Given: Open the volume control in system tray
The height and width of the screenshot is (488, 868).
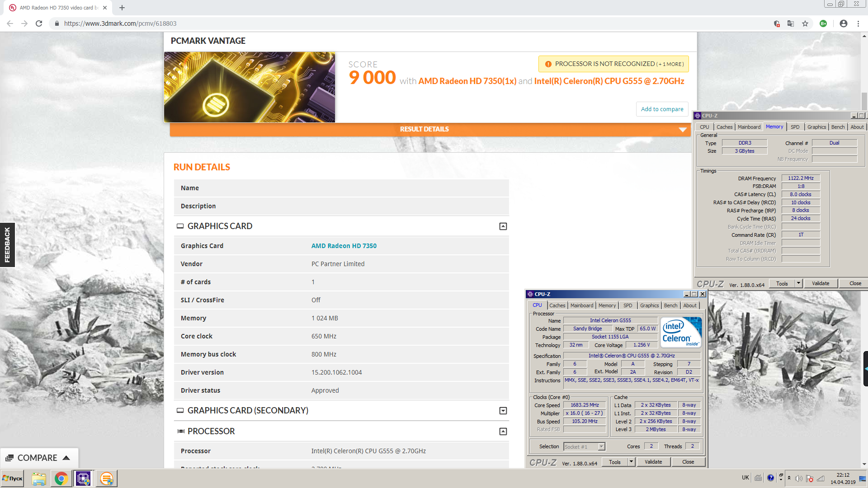Looking at the screenshot, I should point(799,479).
